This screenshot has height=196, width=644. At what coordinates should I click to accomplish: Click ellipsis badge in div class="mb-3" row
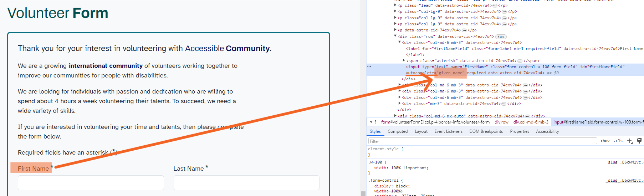click(504, 104)
